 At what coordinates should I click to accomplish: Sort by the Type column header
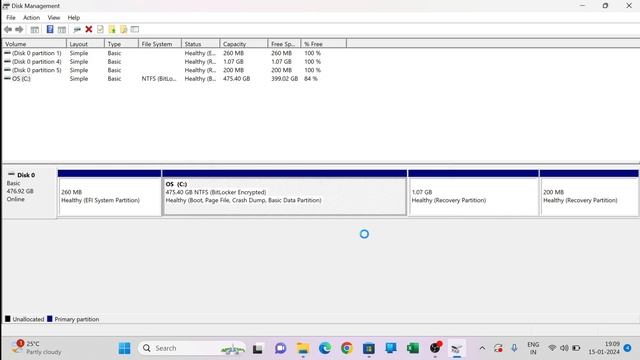point(122,44)
